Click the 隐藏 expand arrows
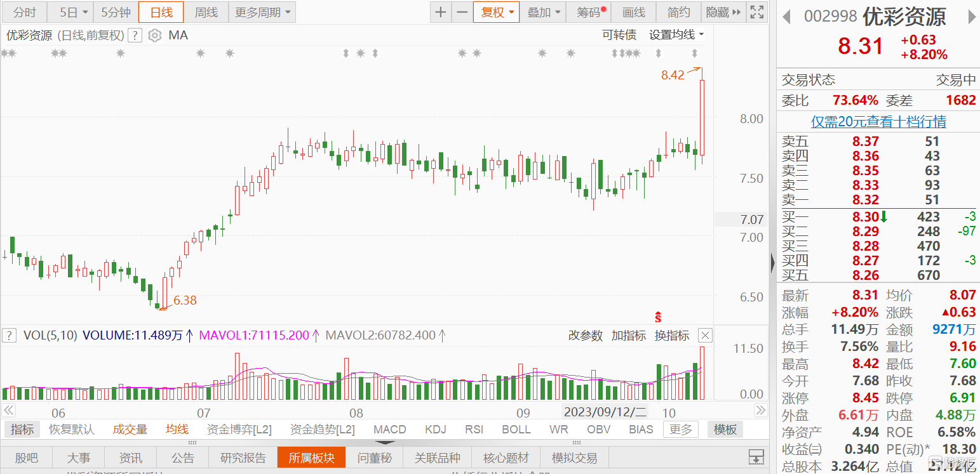Viewport: 980px width, 474px height. tap(737, 12)
